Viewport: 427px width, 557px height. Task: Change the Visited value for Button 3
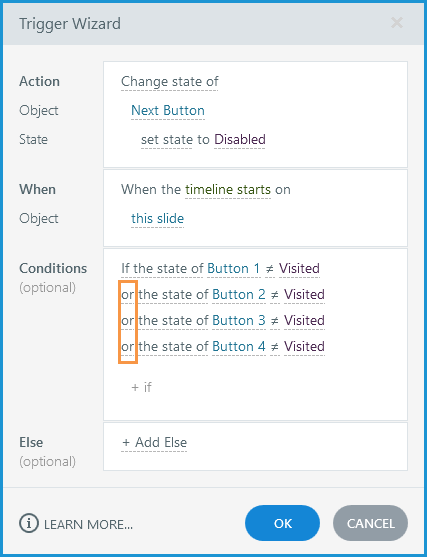point(304,320)
